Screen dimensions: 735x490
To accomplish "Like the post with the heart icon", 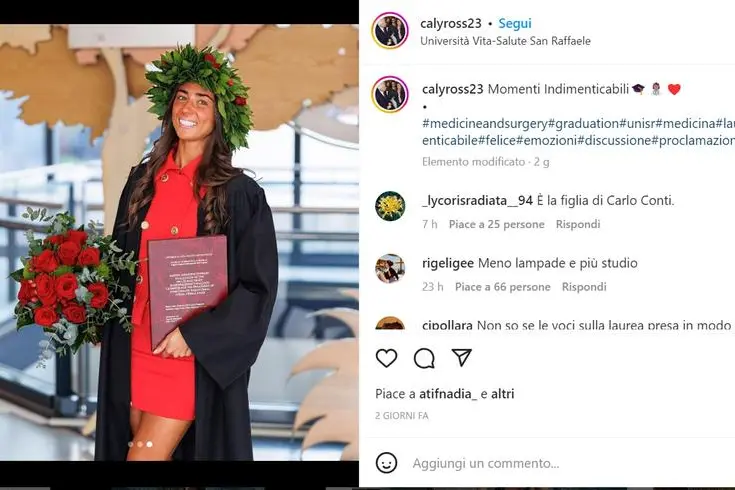I will pos(386,358).
